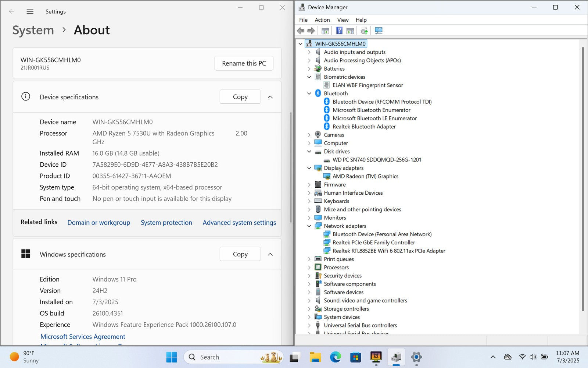
Task: Click the Scan for hardware changes icon
Action: point(379,31)
